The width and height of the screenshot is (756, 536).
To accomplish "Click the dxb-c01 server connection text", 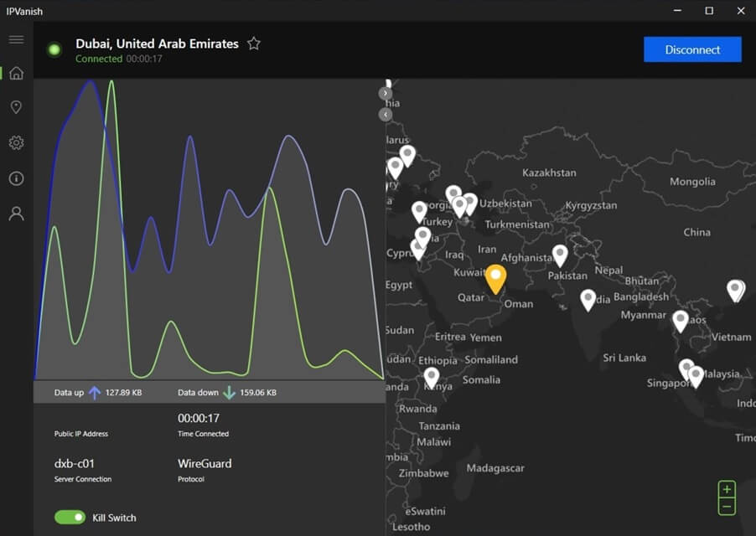I will [75, 463].
